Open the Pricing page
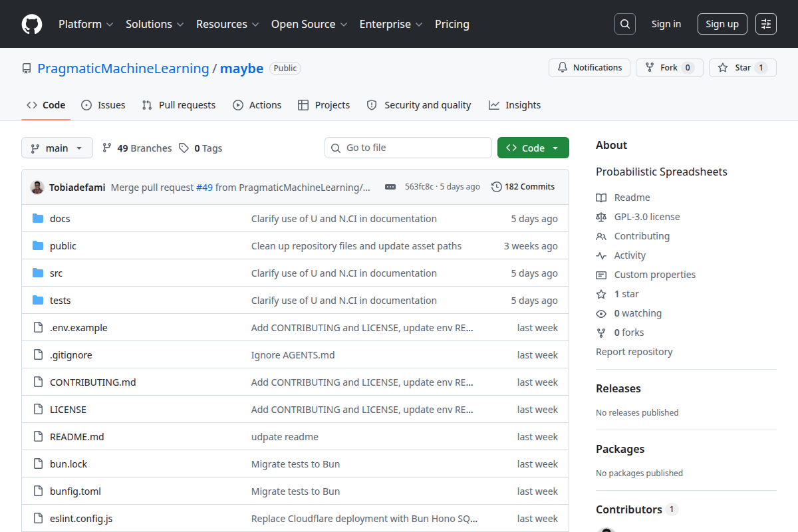The image size is (798, 532). pyautogui.click(x=452, y=24)
